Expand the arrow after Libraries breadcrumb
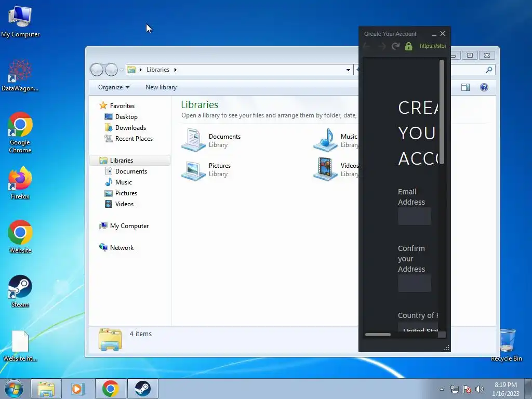Viewport: 532px width, 399px height. click(176, 70)
